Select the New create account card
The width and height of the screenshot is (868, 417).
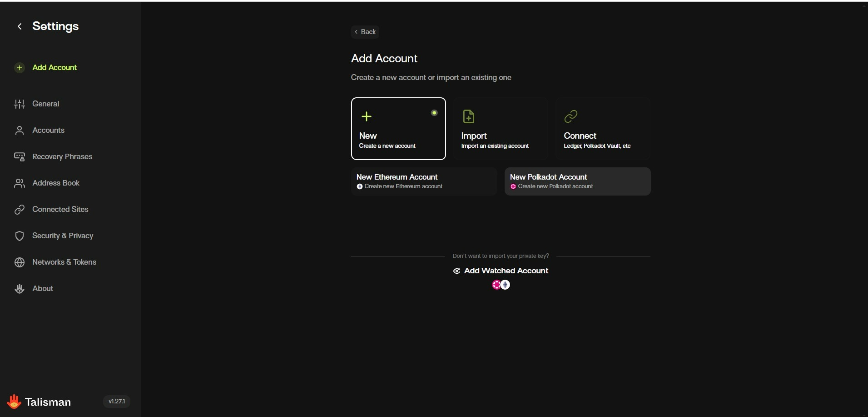(x=398, y=129)
